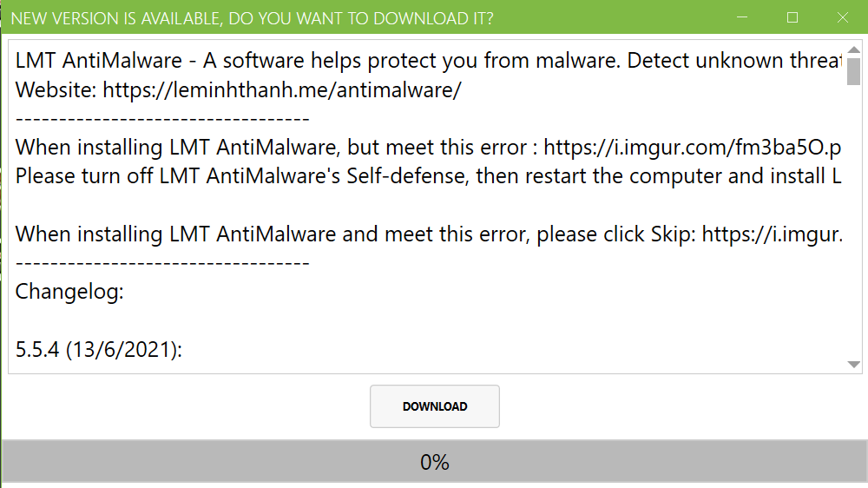
Task: Close the new version dialog
Action: pos(842,17)
